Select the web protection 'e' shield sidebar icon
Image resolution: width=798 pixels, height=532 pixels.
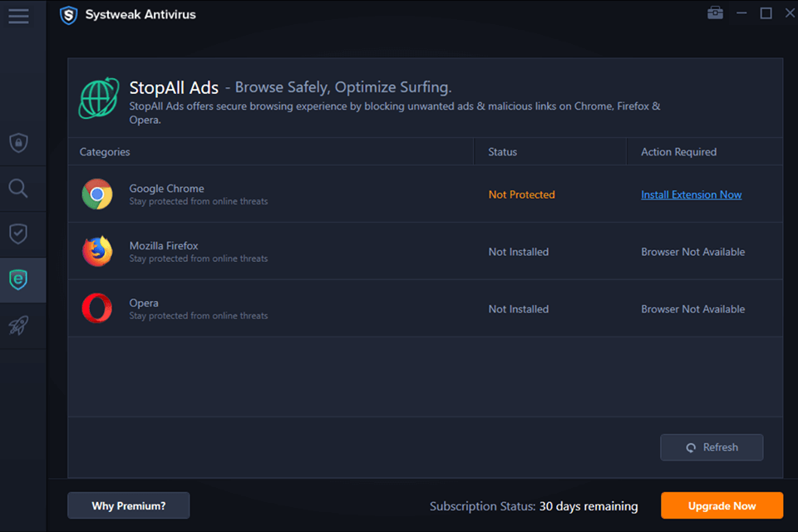(18, 279)
